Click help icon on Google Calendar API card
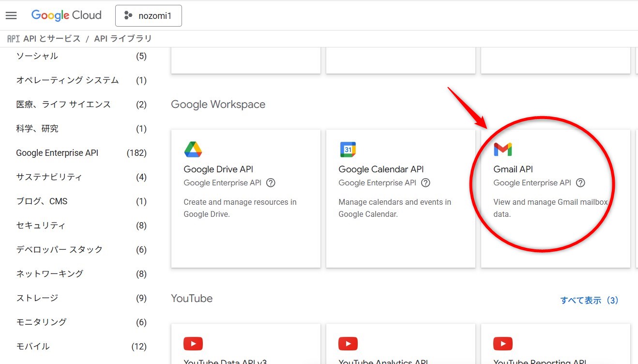Screen dimensions: 638x364 pos(425,183)
